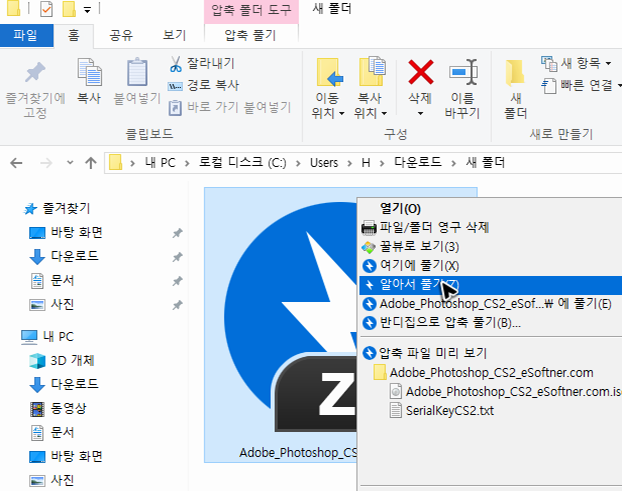
Task: Click the up-one-level arrow
Action: [x=91, y=163]
